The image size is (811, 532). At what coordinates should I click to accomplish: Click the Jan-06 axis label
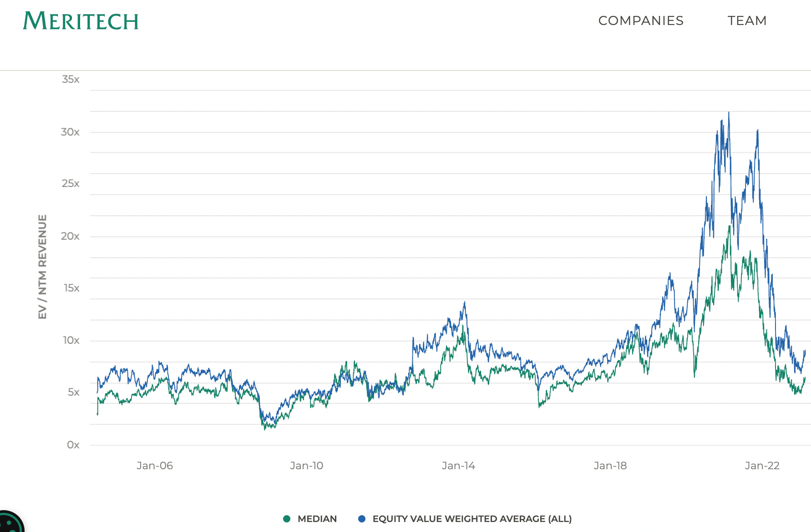click(155, 466)
